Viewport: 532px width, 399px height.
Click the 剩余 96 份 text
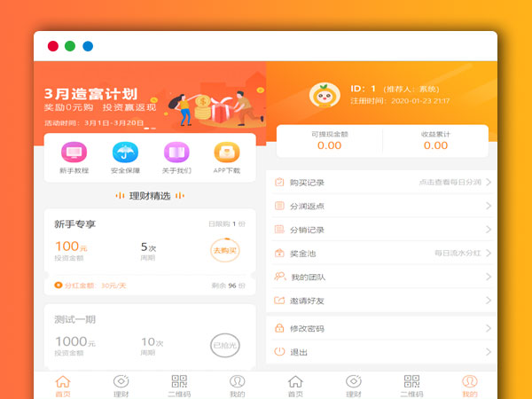(x=229, y=286)
